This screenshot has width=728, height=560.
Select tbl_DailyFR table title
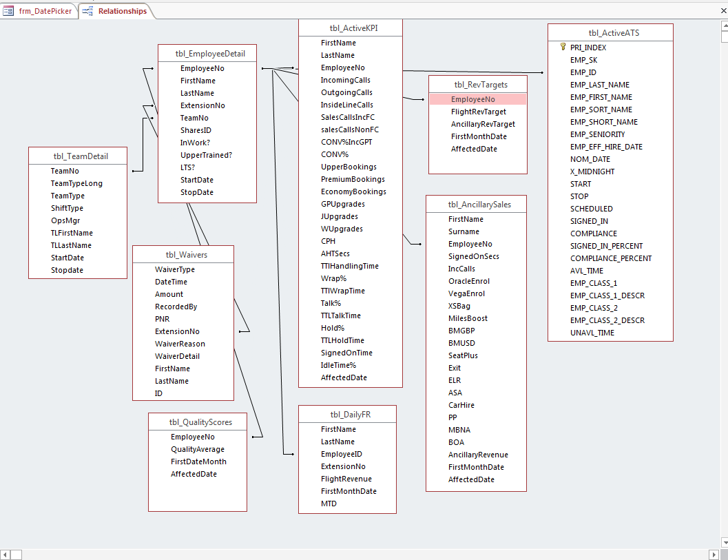point(350,415)
